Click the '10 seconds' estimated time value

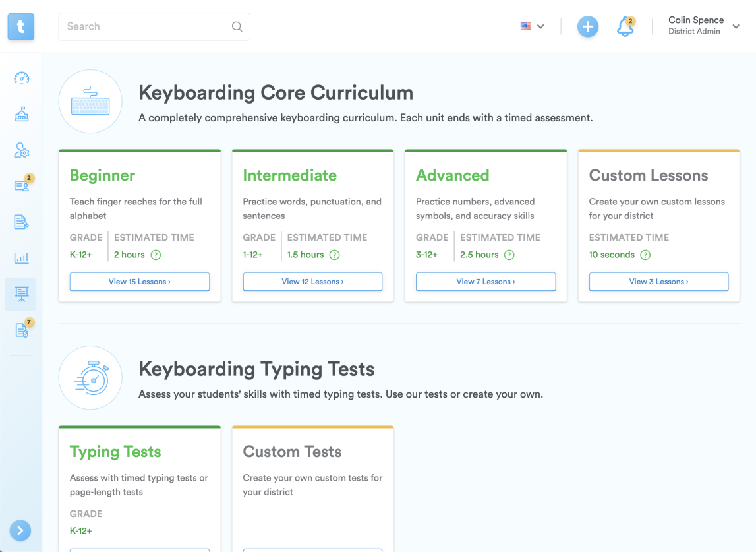pos(612,255)
